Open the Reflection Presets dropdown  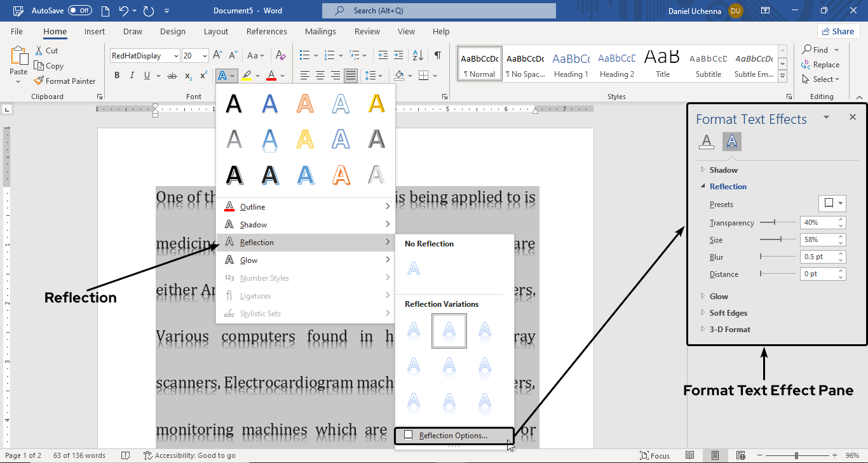(832, 204)
